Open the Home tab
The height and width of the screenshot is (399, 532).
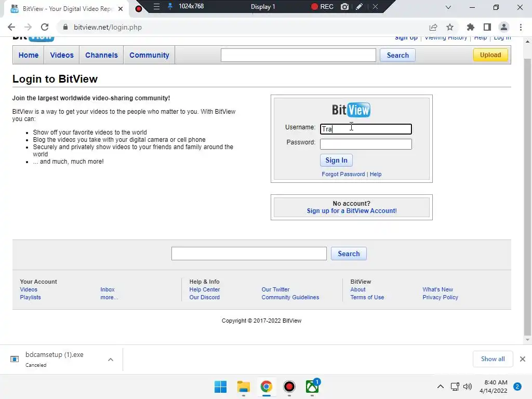29,55
